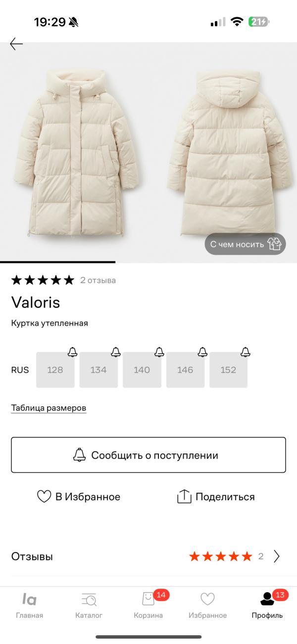Tap the image gallery progress bar
Image resolution: width=297 pixels, height=644 pixels.
coord(57,262)
